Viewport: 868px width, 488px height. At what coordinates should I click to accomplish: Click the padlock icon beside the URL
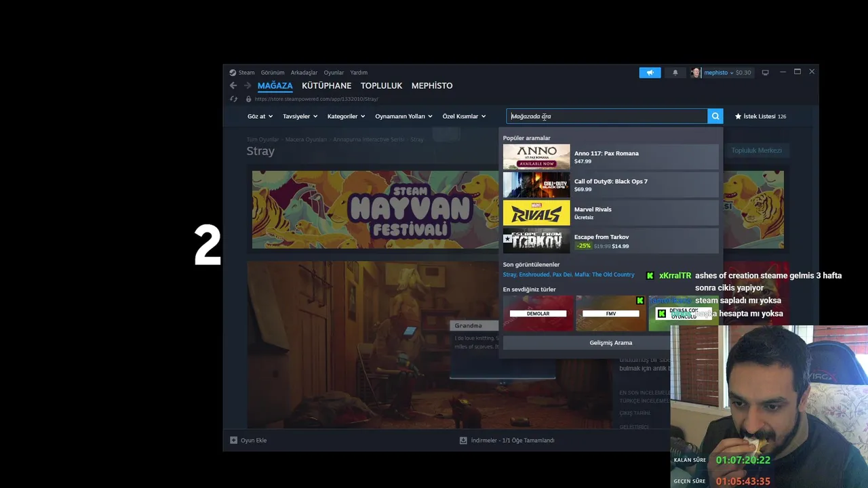(x=248, y=99)
